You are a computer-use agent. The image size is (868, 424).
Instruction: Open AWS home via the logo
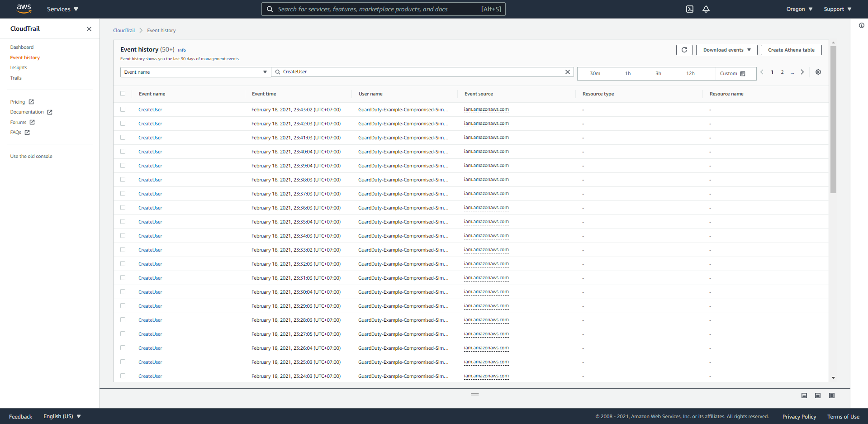(24, 9)
